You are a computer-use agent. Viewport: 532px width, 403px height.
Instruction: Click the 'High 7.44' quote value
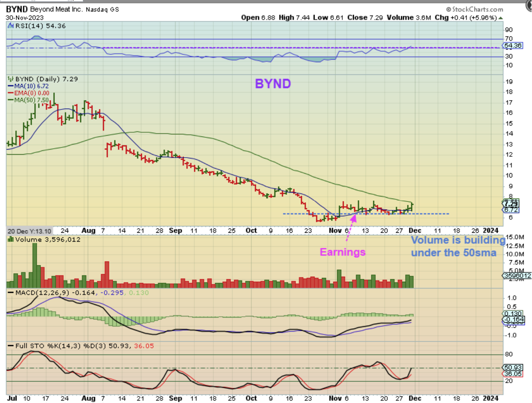coord(294,17)
